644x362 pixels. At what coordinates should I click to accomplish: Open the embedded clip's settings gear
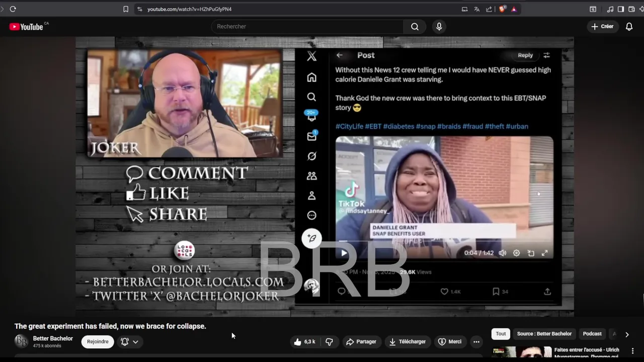coord(516,253)
